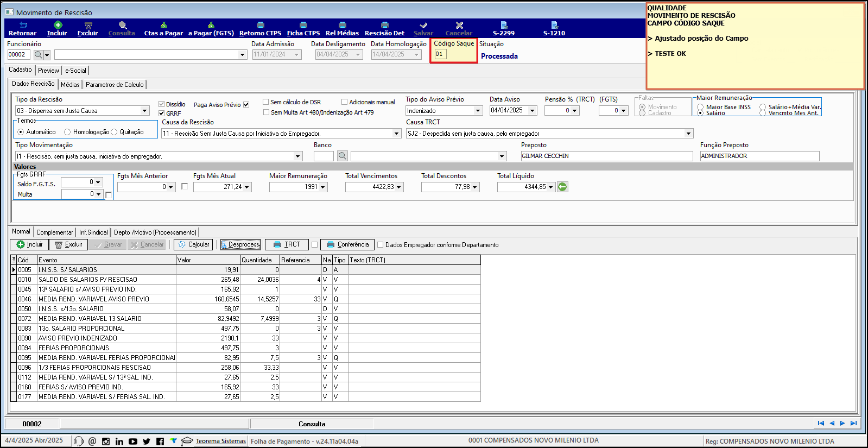
Task: Open Parametros de Calculo tab
Action: click(115, 85)
